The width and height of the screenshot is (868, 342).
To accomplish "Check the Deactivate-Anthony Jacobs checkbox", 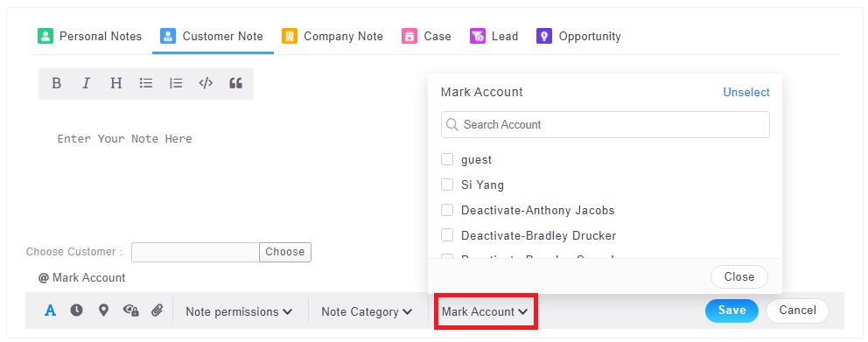I will pyautogui.click(x=447, y=210).
